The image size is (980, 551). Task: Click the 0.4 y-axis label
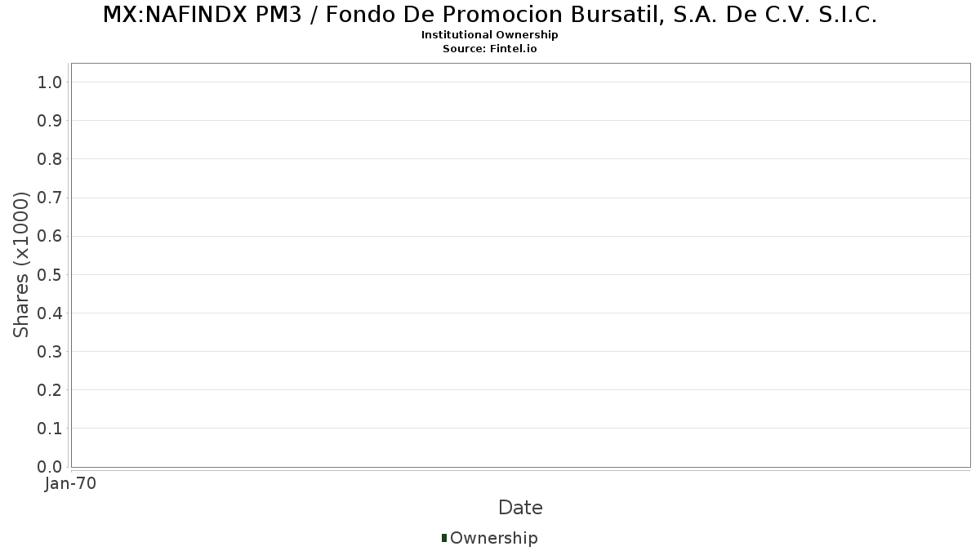(50, 313)
